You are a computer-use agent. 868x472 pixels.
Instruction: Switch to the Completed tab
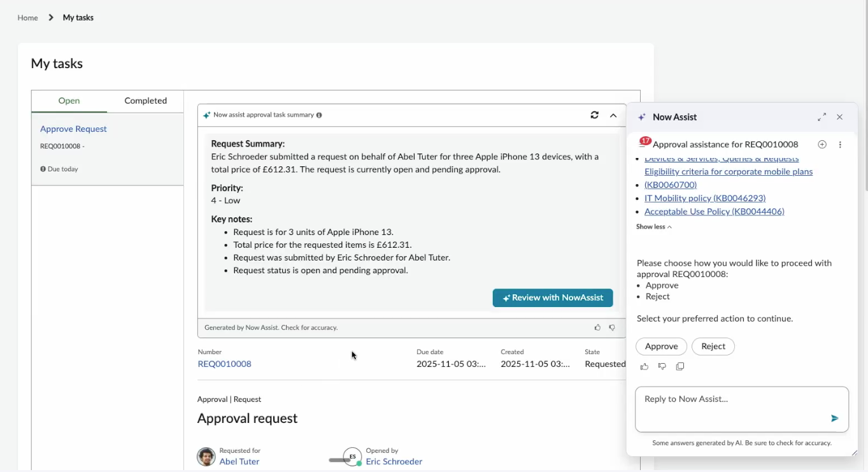coord(145,101)
